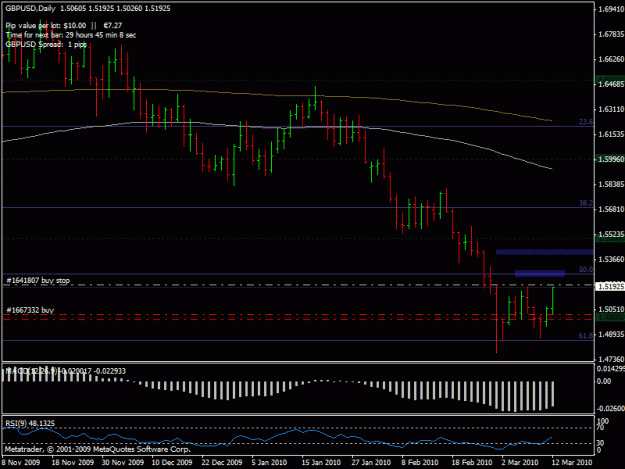Click the 1.66260 price axis label
The width and height of the screenshot is (625, 469).
pos(611,59)
